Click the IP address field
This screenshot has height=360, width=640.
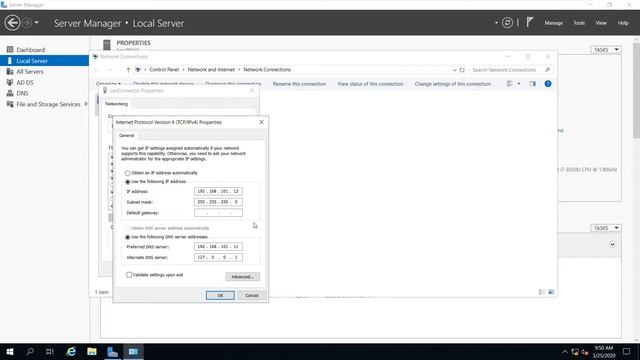(x=218, y=191)
